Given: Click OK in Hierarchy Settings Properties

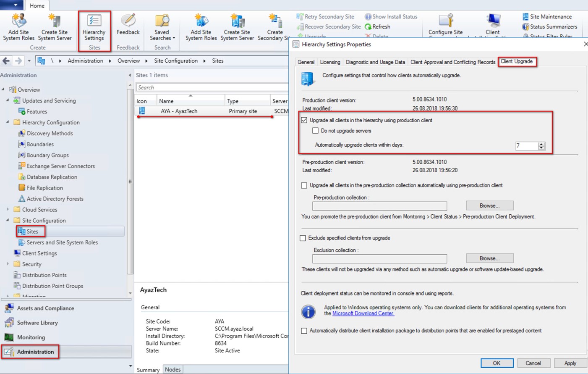Looking at the screenshot, I should 497,363.
